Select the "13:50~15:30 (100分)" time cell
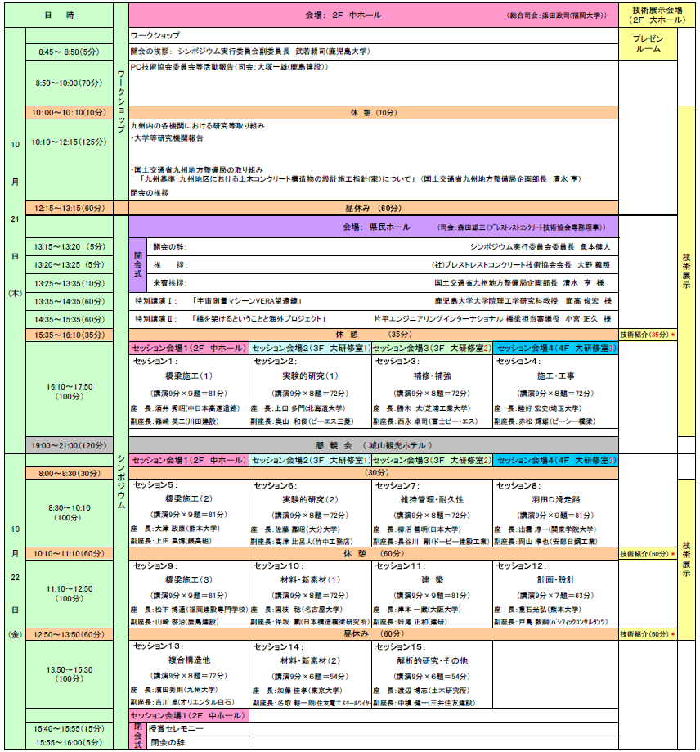700x752 pixels. click(x=70, y=674)
